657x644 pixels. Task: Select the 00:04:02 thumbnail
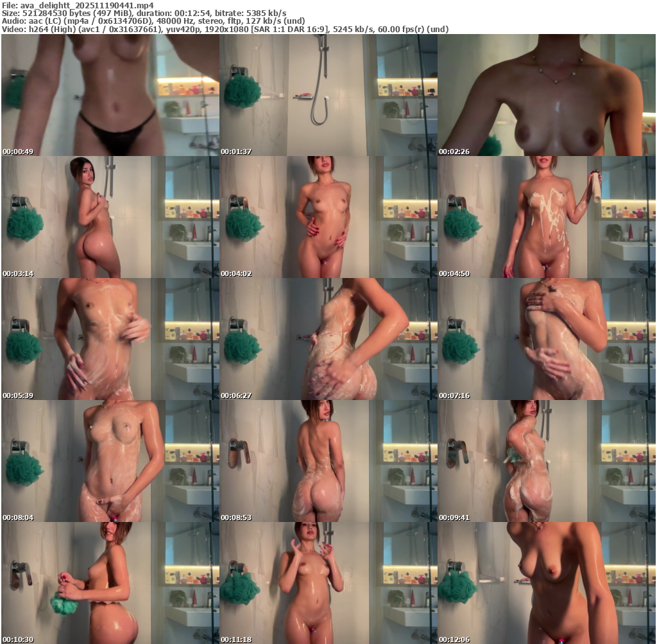point(328,217)
